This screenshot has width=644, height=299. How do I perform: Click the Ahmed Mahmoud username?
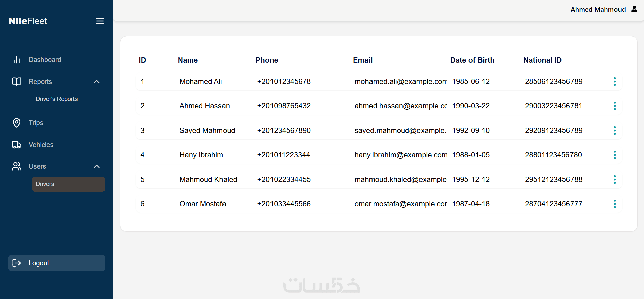(x=598, y=9)
